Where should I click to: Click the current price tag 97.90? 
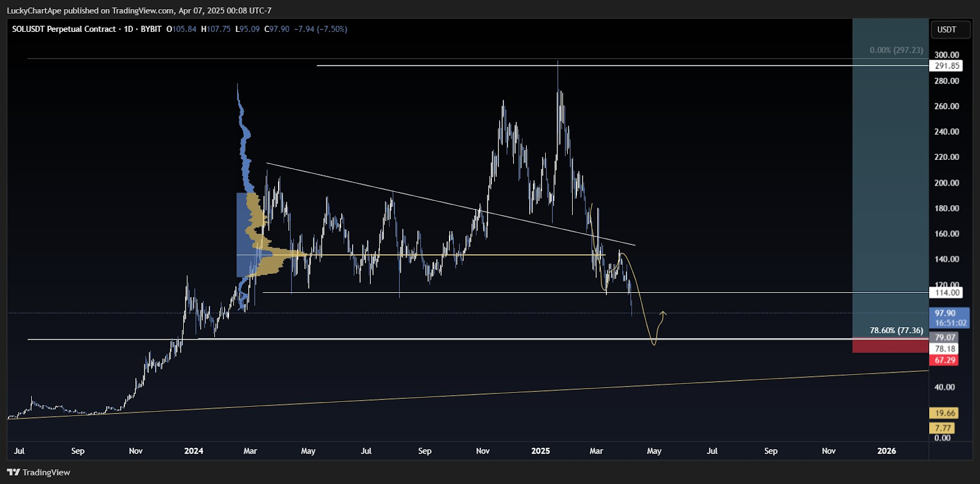949,318
